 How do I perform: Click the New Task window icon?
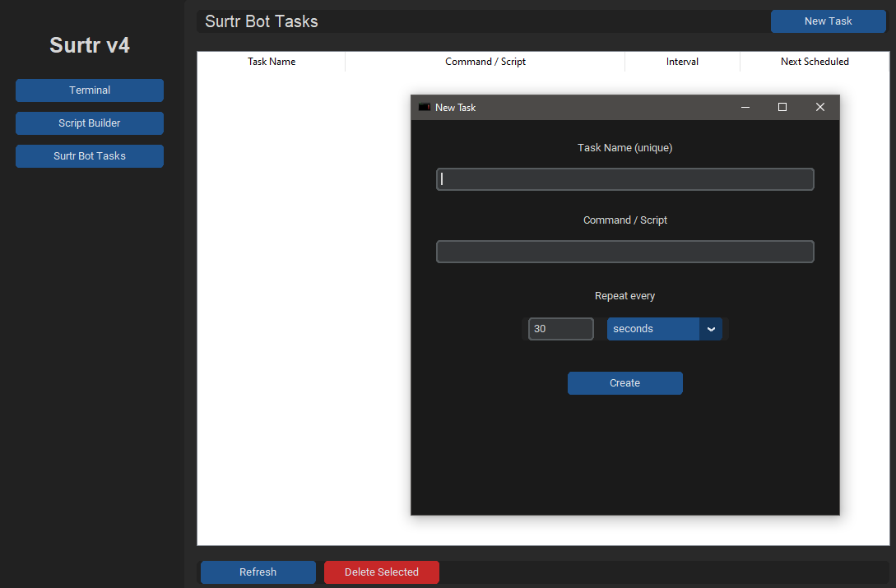coord(424,106)
